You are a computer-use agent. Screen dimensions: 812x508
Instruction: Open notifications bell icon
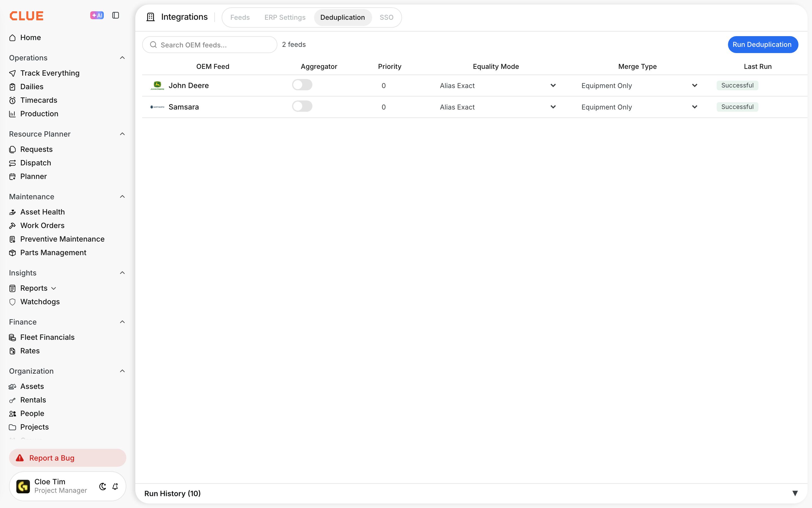pyautogui.click(x=115, y=487)
